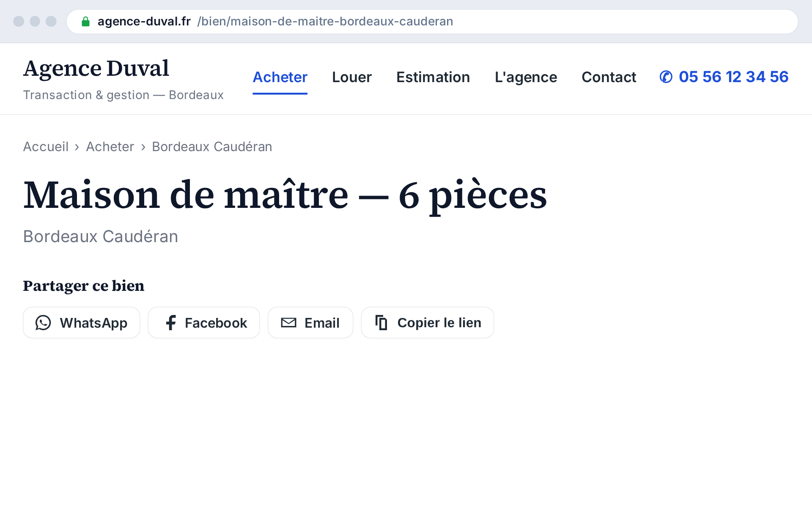Click the Partager ce bien heading
The height and width of the screenshot is (508, 812).
coord(84,286)
